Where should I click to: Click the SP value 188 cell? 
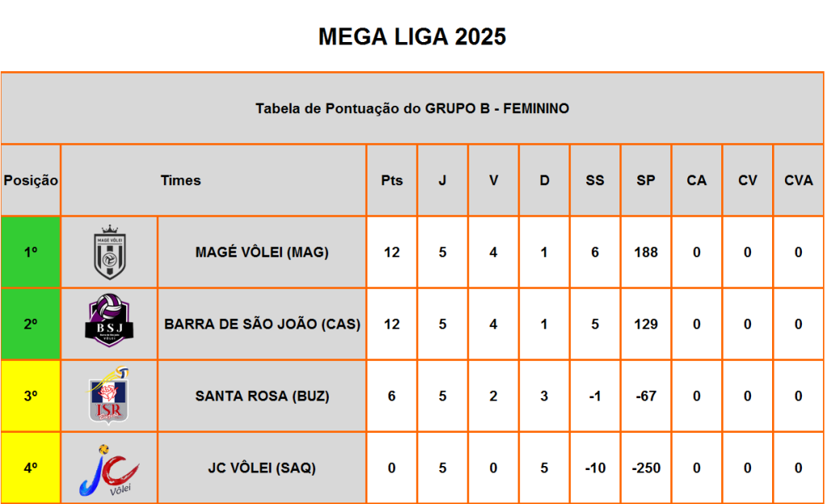(645, 252)
